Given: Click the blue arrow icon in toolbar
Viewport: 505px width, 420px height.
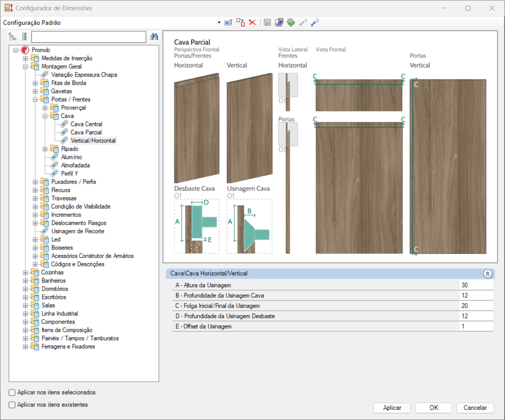Looking at the screenshot, I should click(315, 23).
